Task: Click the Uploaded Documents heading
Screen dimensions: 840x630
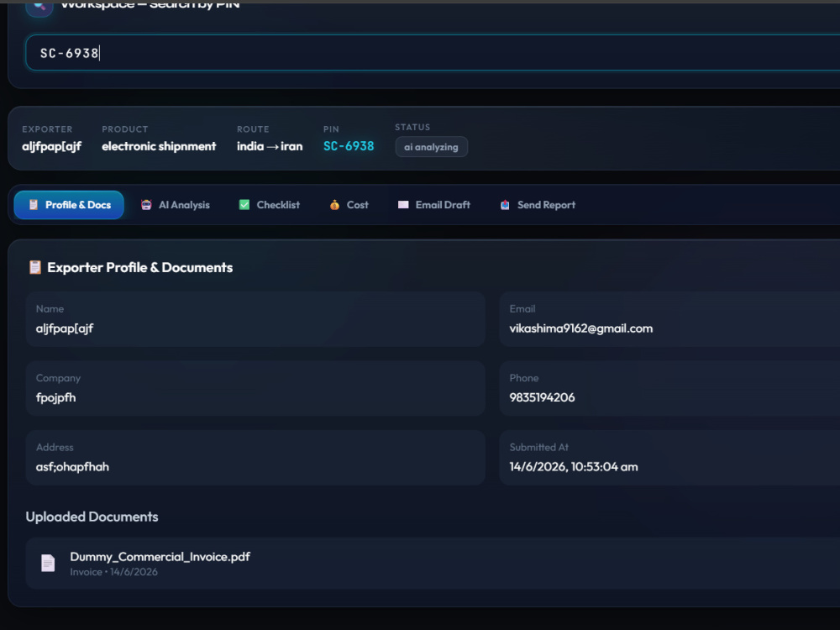Action: coord(92,517)
